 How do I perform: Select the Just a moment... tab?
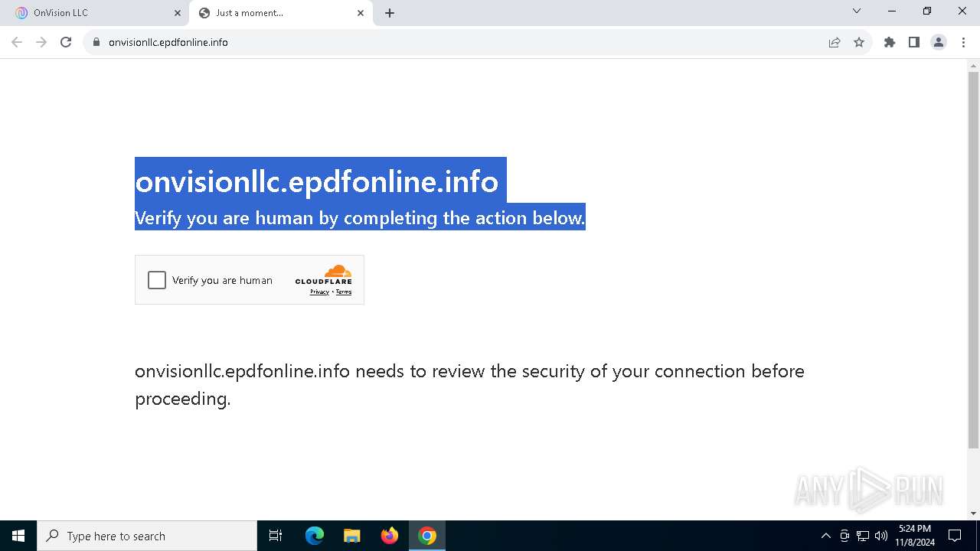pos(279,13)
